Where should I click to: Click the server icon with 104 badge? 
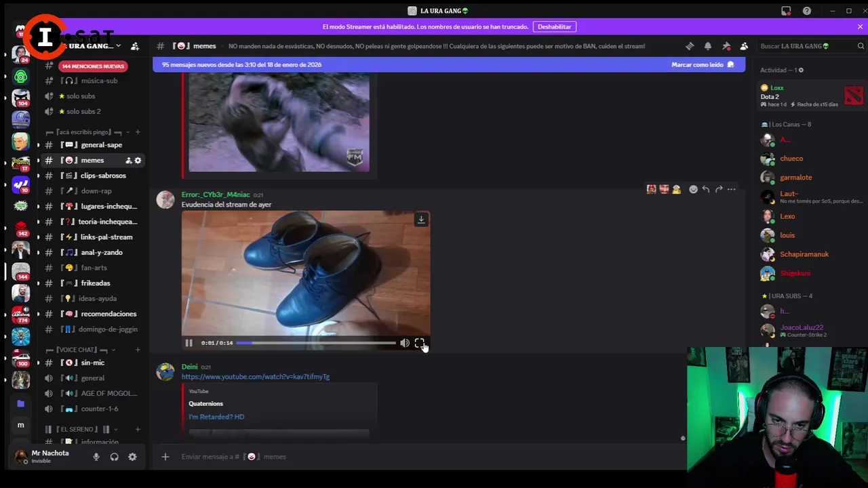point(21,98)
